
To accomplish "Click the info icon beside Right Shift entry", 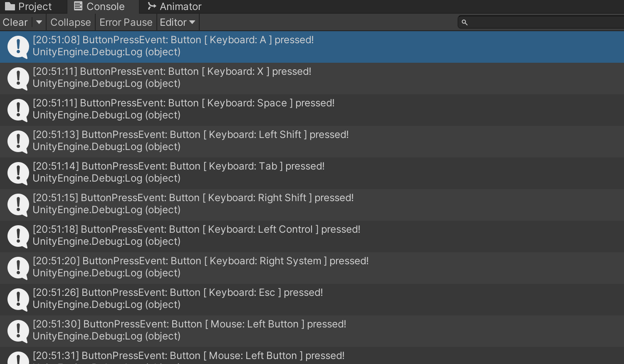I will click(x=18, y=204).
